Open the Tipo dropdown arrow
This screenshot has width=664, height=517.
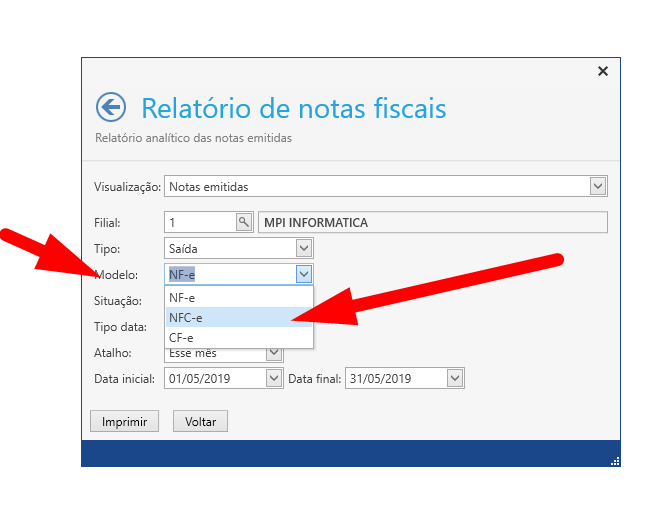(x=304, y=248)
